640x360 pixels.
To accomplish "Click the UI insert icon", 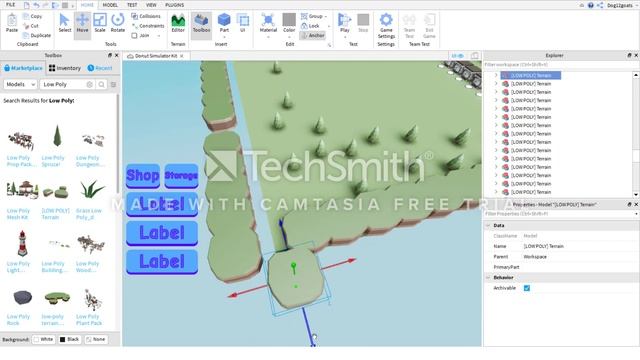I will click(242, 23).
